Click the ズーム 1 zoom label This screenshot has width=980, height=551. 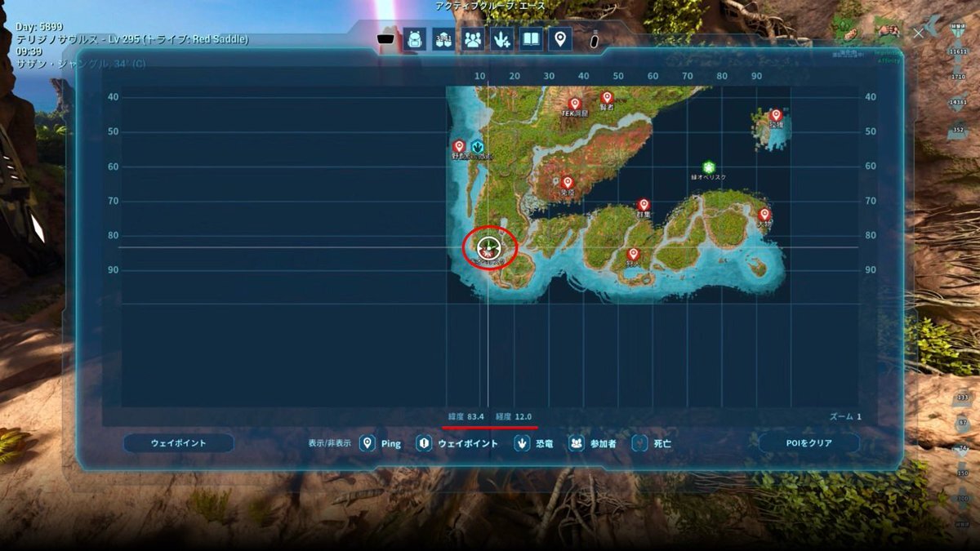coord(845,416)
